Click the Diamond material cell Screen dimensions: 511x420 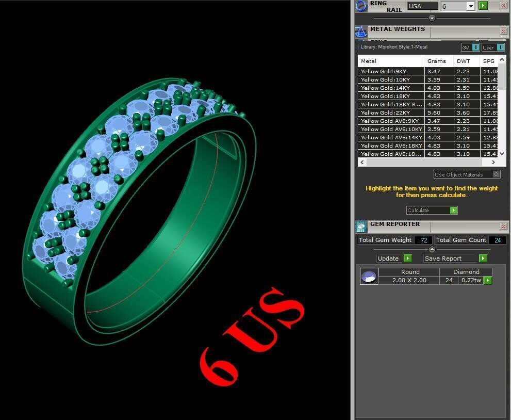466,272
